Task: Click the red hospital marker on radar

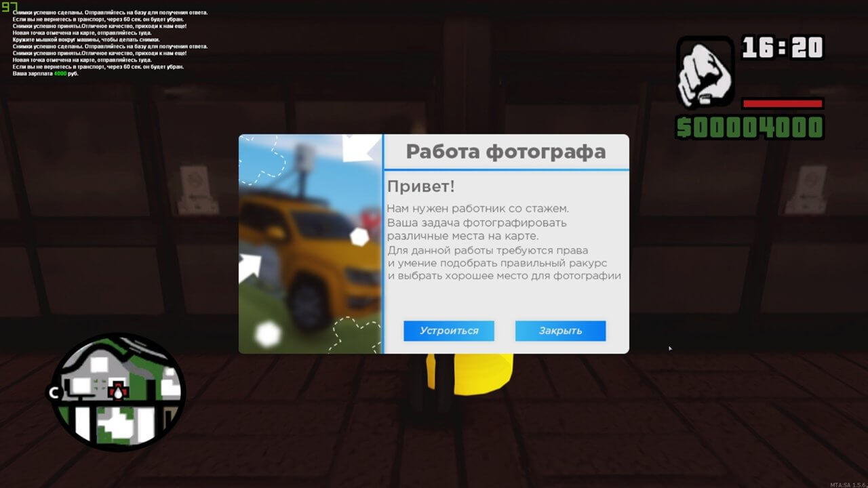Action: [x=119, y=391]
